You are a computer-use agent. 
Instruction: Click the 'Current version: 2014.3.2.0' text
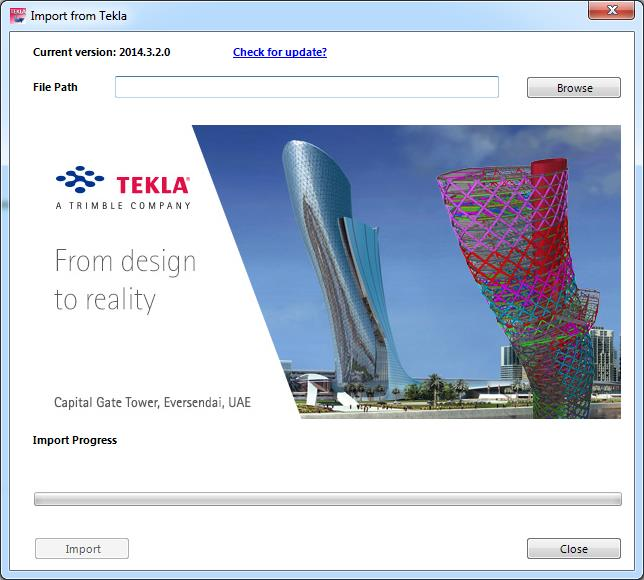[x=101, y=52]
